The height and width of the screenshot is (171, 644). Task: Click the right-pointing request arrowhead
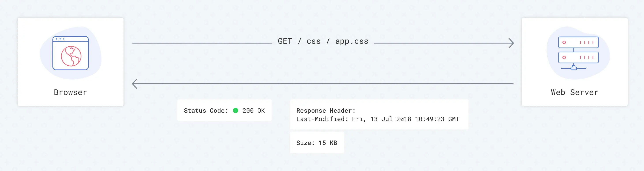click(511, 43)
